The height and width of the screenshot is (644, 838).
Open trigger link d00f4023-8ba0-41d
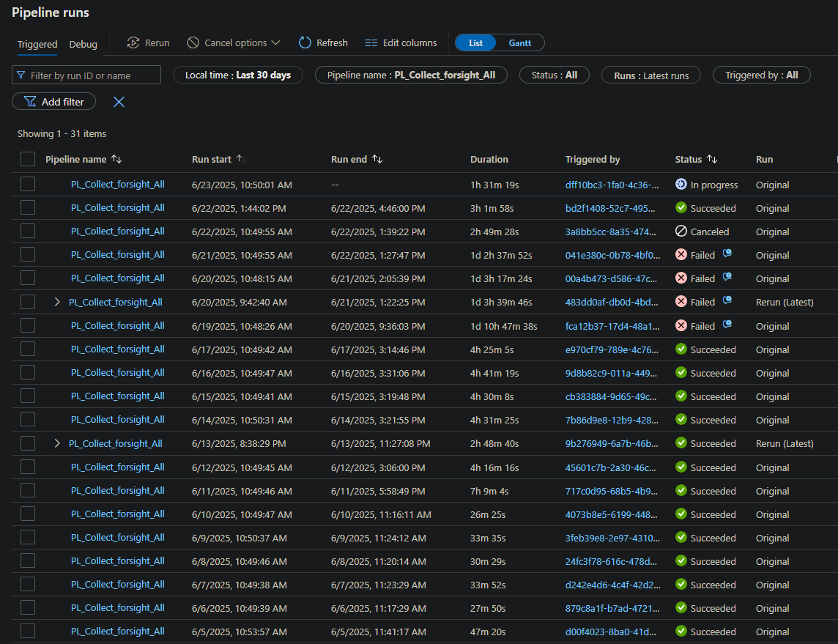(x=611, y=632)
